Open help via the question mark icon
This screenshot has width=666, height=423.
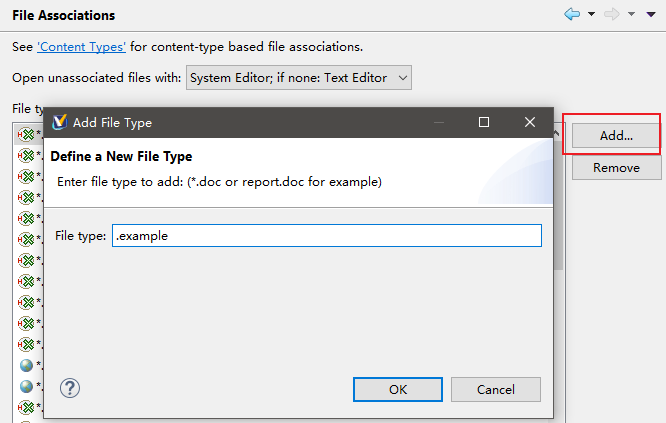[x=70, y=388]
